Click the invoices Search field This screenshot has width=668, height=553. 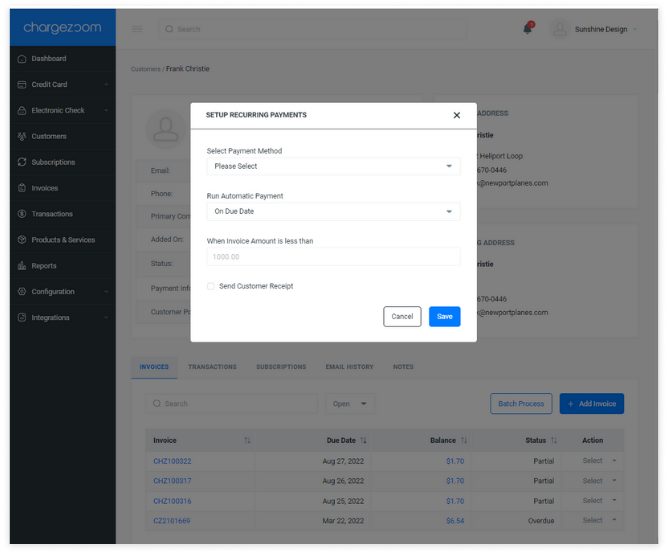tap(232, 403)
